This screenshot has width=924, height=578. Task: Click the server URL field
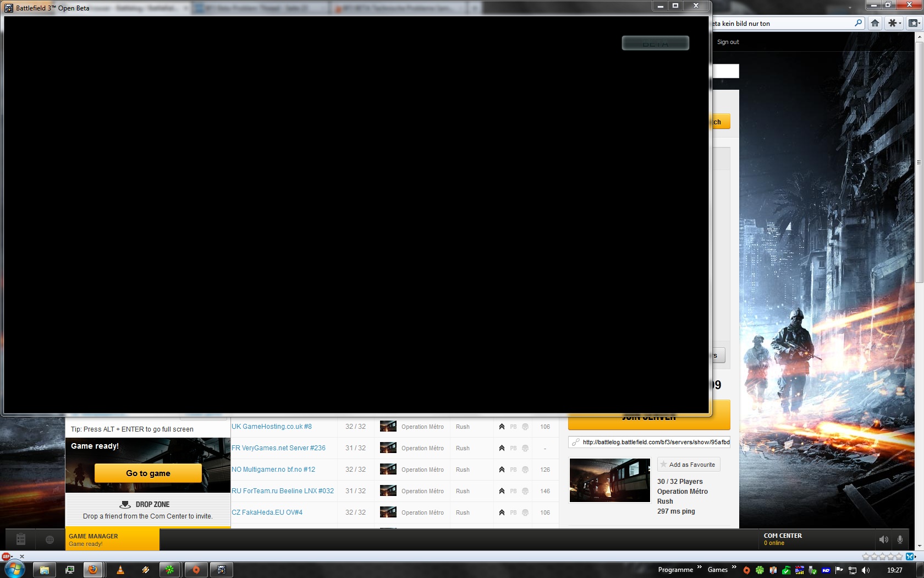[649, 442]
